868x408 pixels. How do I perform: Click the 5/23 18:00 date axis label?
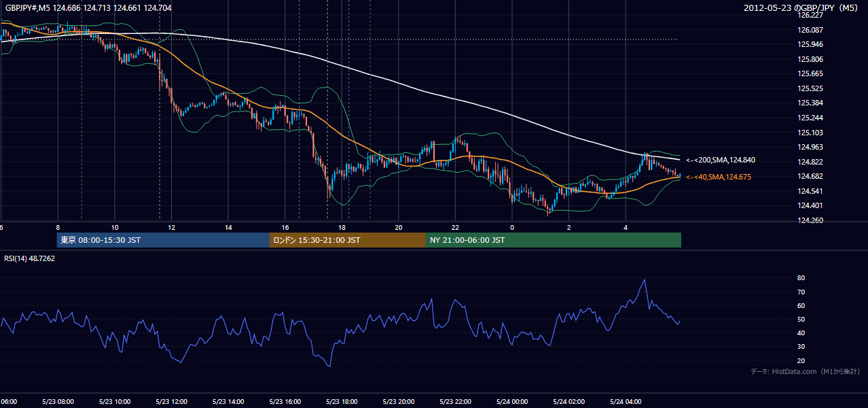click(342, 402)
